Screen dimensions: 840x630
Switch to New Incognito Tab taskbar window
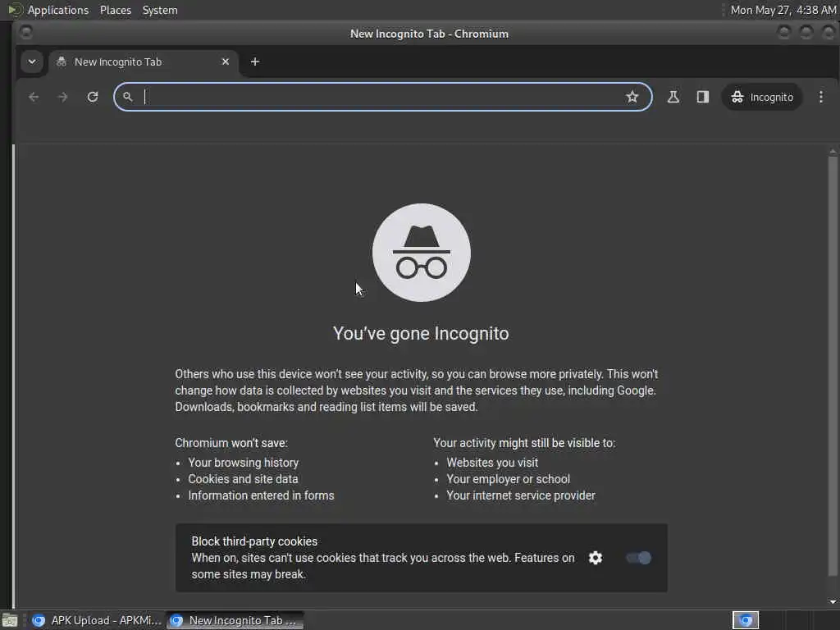[235, 620]
